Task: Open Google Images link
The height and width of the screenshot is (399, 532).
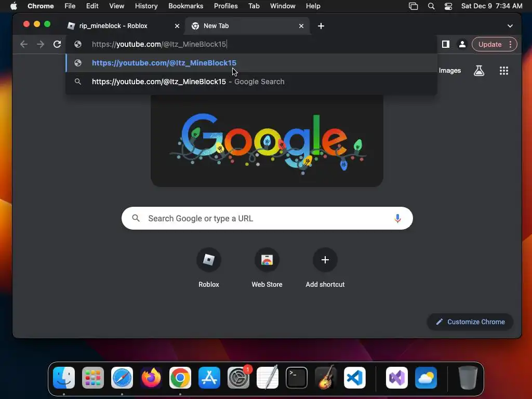Action: (449, 71)
